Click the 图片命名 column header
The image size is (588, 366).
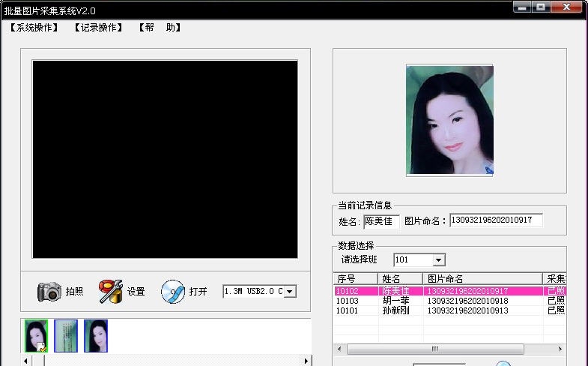coord(483,278)
